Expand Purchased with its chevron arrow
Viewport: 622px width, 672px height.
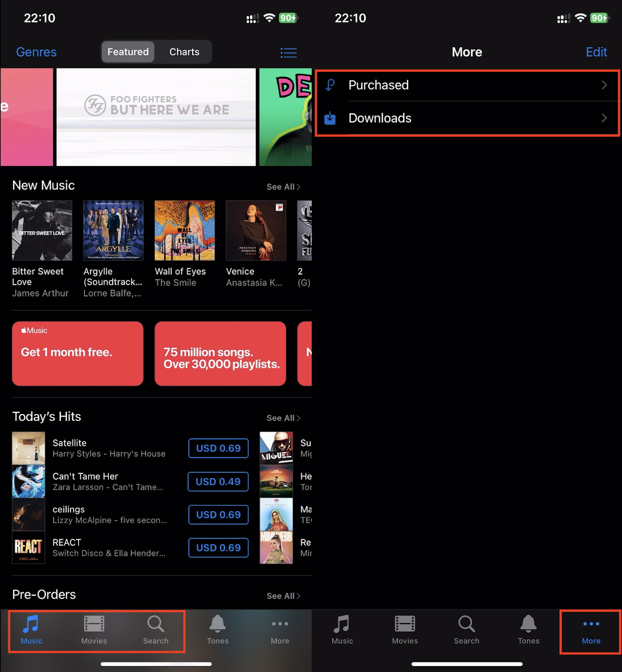tap(604, 85)
